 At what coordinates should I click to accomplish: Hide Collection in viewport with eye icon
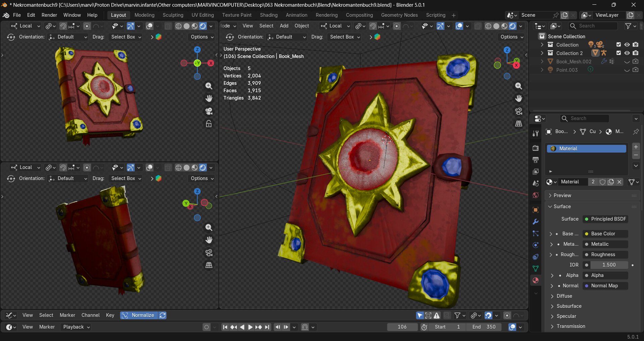click(627, 45)
